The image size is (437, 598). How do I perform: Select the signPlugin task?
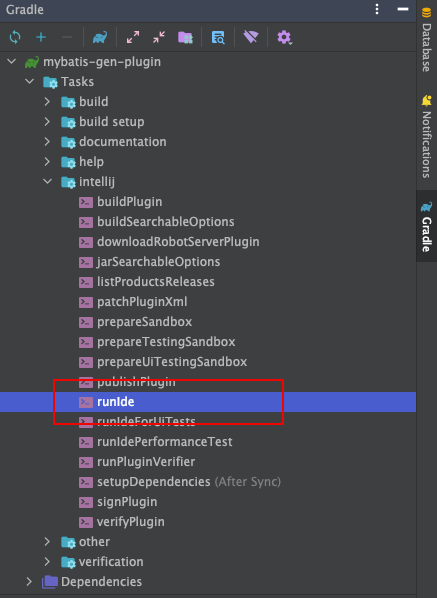127,502
